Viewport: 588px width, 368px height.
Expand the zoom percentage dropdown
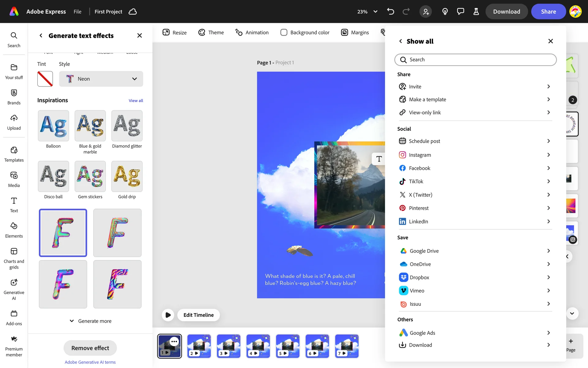tap(375, 12)
